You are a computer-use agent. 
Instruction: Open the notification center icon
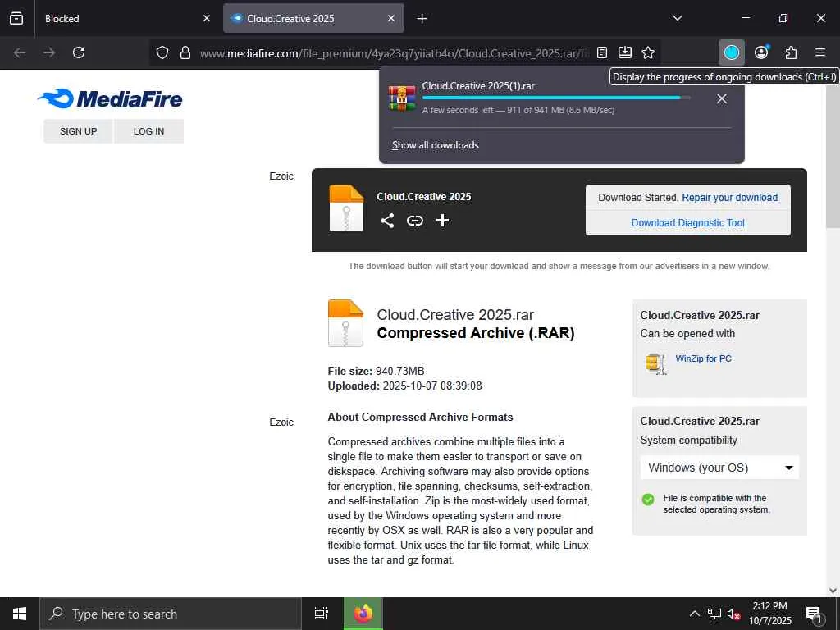pos(815,614)
